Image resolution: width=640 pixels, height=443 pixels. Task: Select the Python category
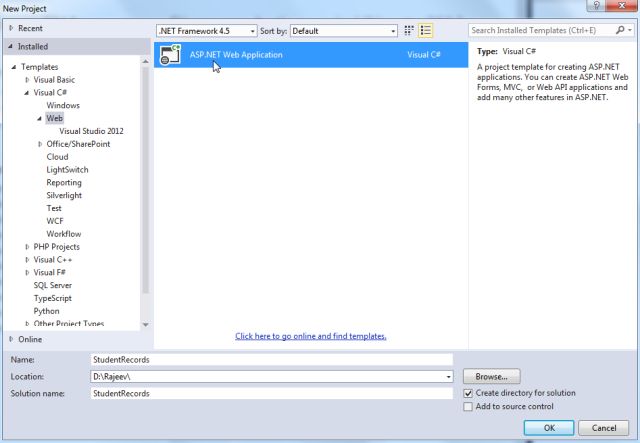tap(47, 311)
